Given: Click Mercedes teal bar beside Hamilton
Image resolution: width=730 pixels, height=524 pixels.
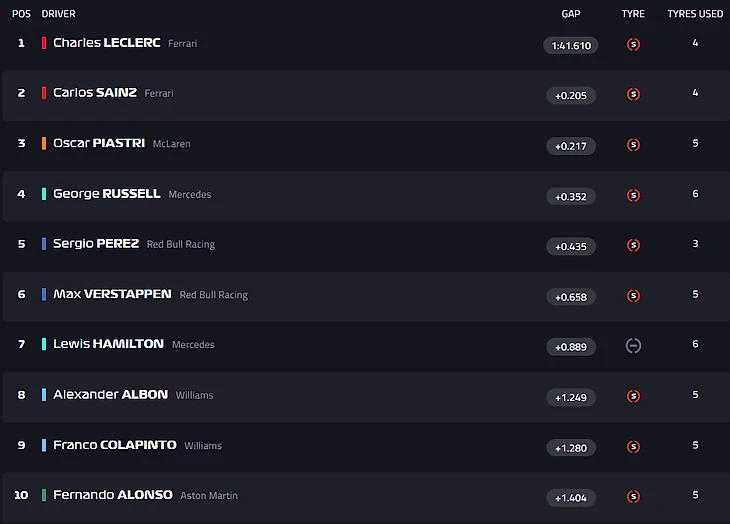Looking at the screenshot, I should tap(44, 344).
